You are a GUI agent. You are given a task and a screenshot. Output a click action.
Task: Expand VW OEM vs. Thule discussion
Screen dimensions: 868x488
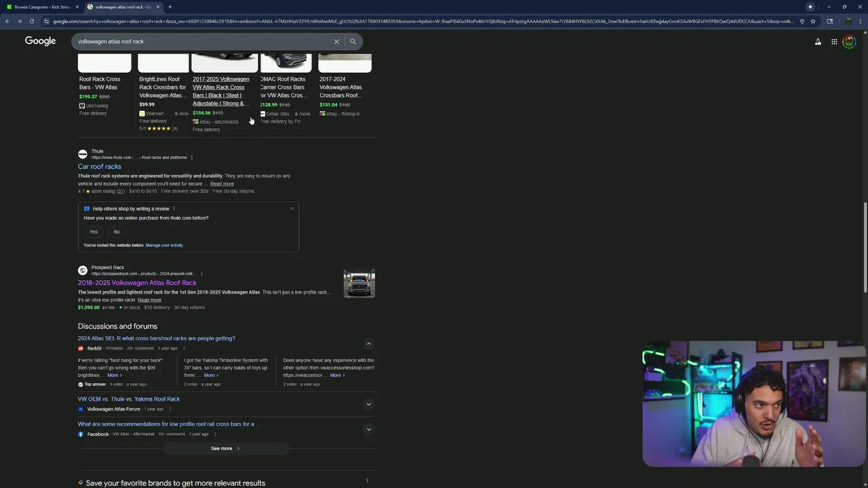click(x=368, y=405)
